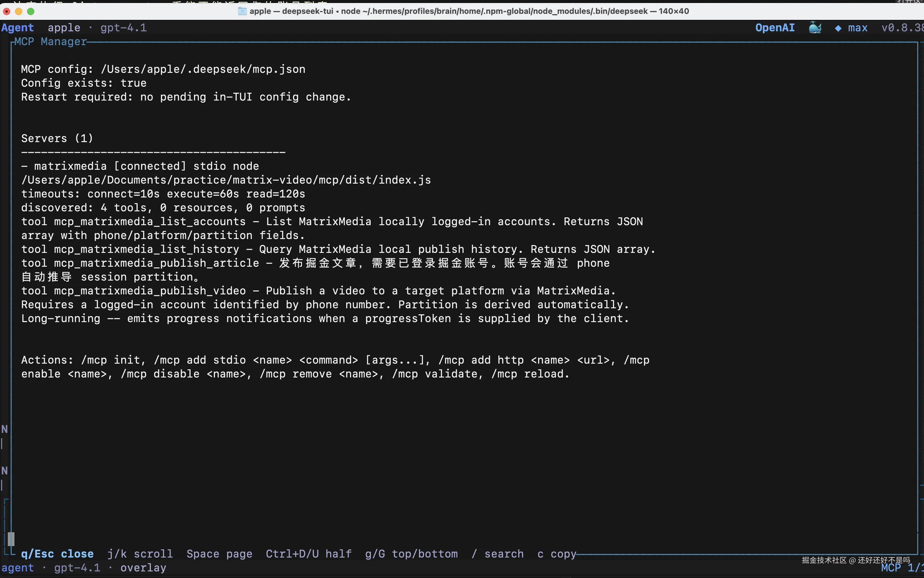Click the max effort label in the header

tap(858, 28)
